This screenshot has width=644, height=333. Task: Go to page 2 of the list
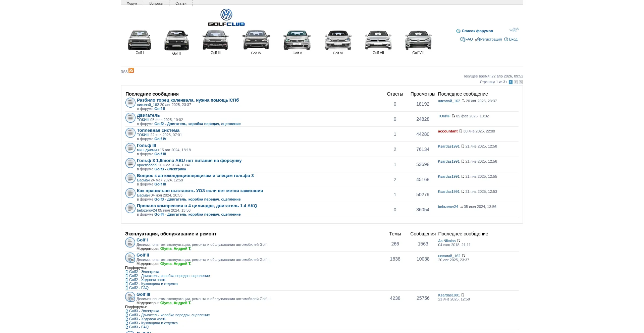[516, 82]
